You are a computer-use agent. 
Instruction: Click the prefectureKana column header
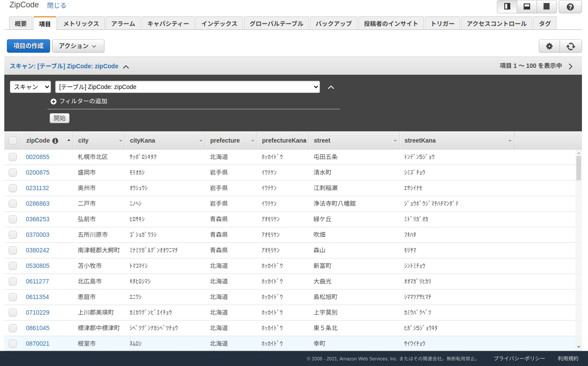(283, 140)
